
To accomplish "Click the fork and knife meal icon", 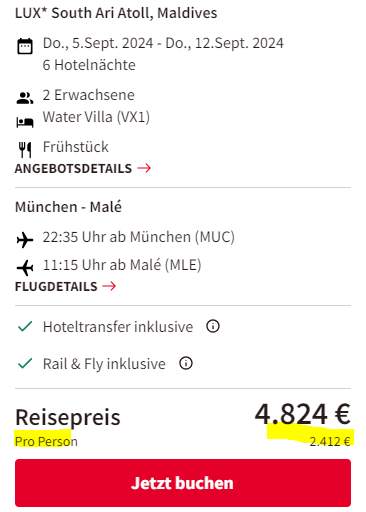I will click(x=25, y=150).
